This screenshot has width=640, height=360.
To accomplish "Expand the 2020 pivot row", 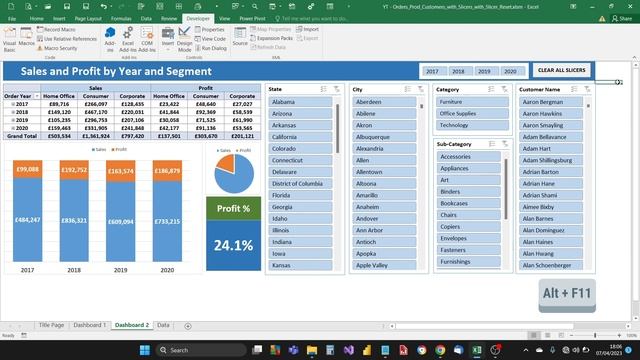I will coord(13,128).
